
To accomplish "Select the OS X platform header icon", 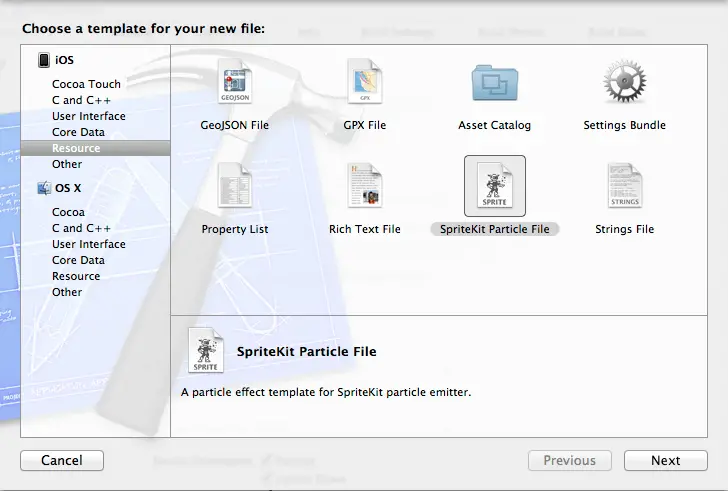I will click(x=44, y=188).
